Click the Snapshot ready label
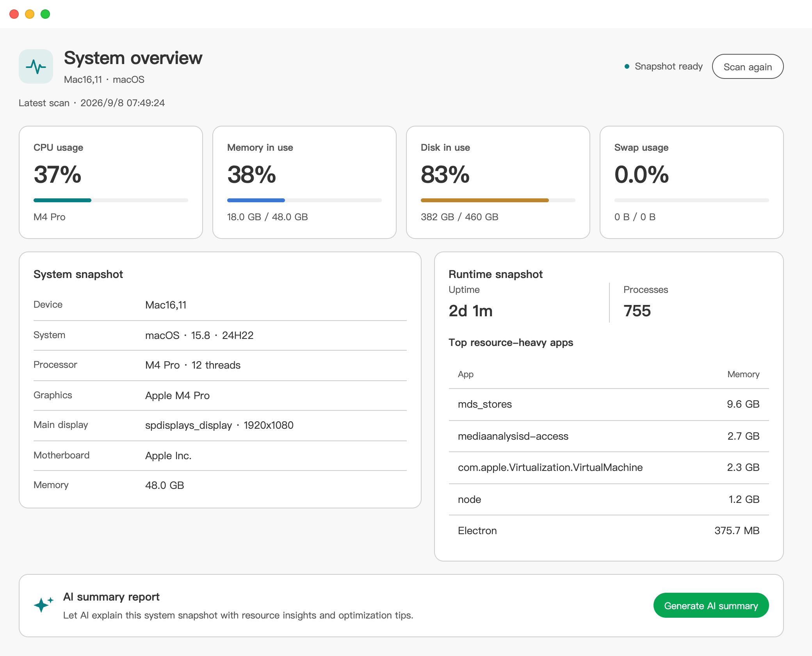Screen dimensions: 812x656 (668, 66)
